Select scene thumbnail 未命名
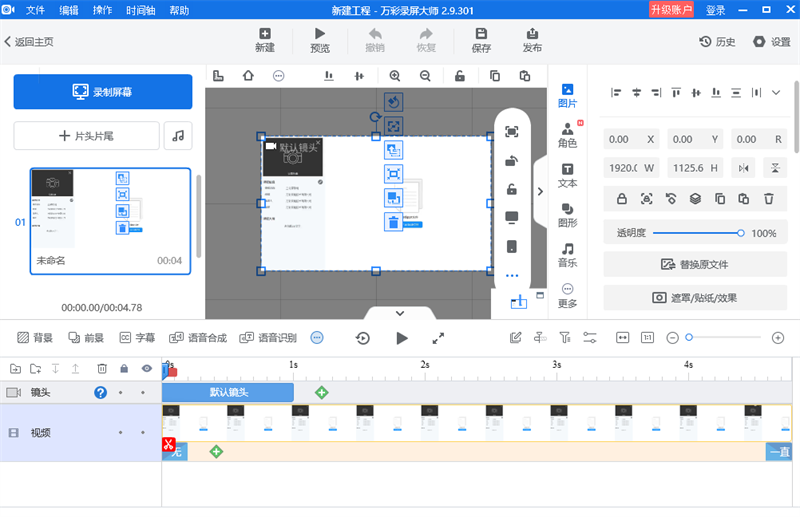Screen dimensions: 800x517 coord(110,221)
